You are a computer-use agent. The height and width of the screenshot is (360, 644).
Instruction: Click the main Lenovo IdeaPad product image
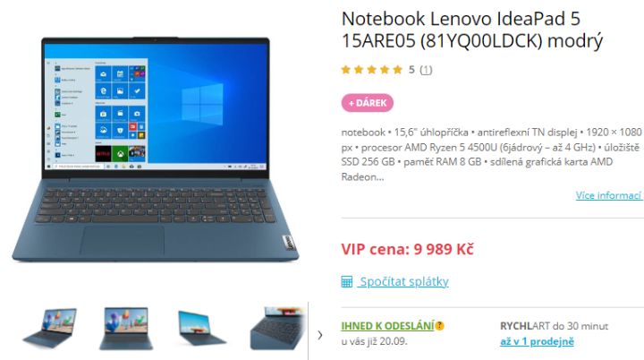click(x=156, y=149)
